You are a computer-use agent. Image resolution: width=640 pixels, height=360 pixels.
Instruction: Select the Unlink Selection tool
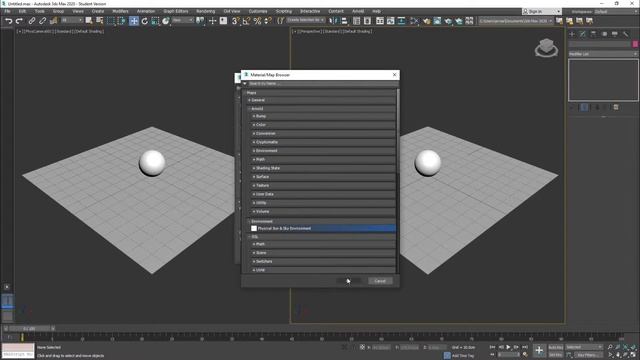click(x=42, y=21)
